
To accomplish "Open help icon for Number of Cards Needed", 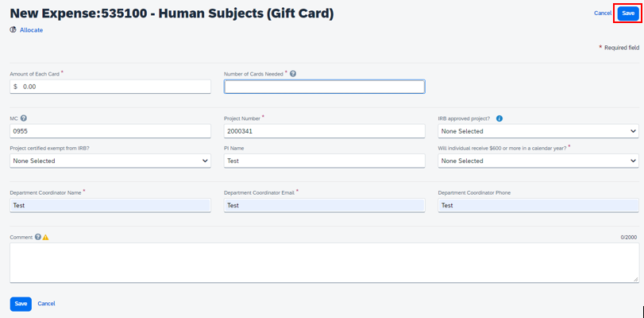I will click(x=293, y=74).
